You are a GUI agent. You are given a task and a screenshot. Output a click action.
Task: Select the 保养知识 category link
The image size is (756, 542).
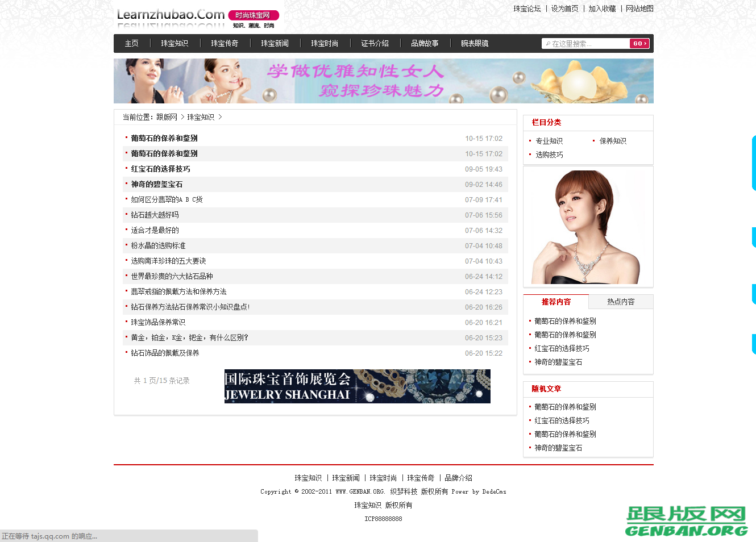click(613, 141)
